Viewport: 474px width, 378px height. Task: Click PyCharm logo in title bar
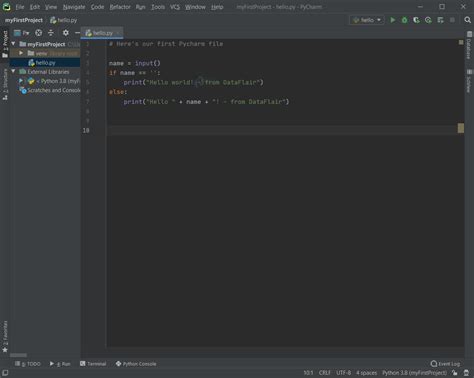[6, 7]
